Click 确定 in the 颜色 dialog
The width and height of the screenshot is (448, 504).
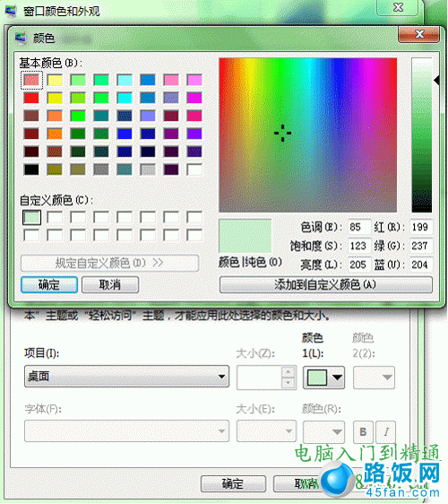click(49, 284)
